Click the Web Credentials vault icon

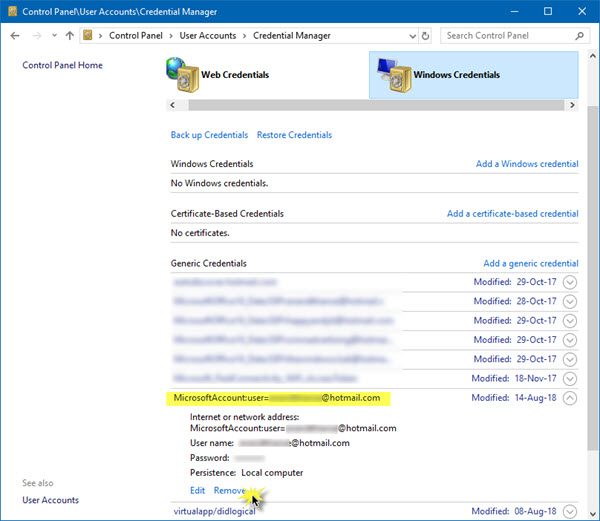click(x=183, y=75)
